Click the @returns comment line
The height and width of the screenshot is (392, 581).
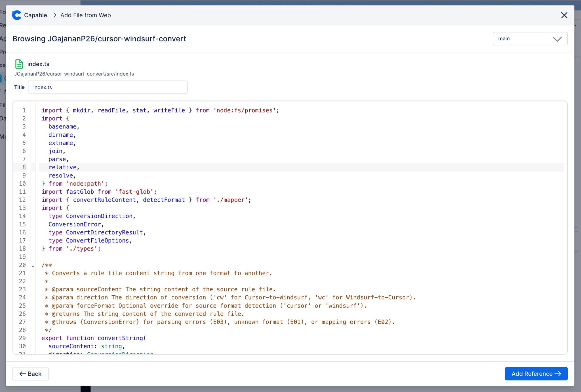pos(144,314)
